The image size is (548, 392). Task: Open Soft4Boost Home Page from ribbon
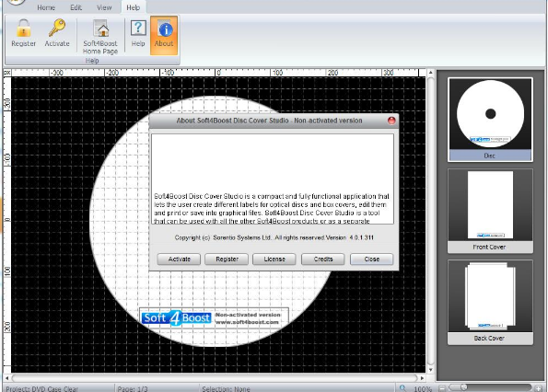tap(100, 37)
